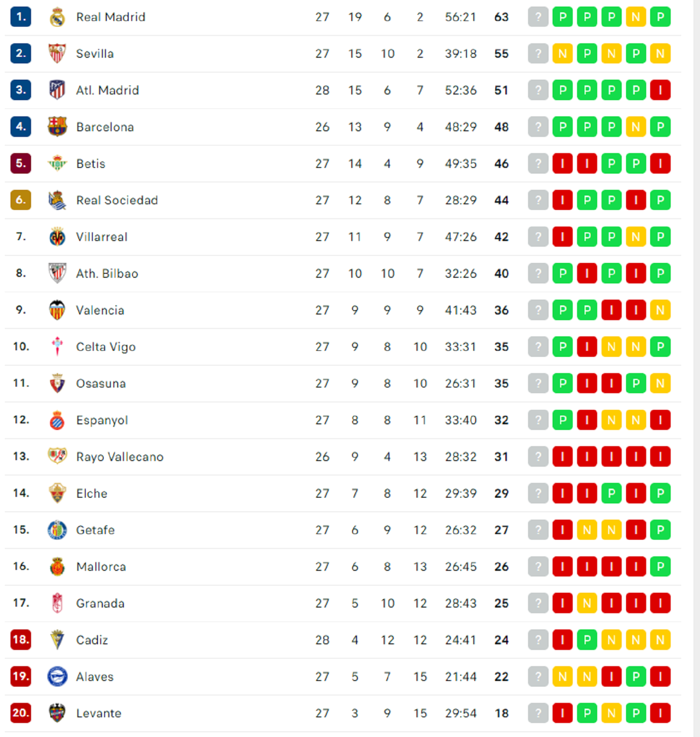Viewport: 700px width, 737px height.
Task: Click Cadiz's green win form badge
Action: pos(587,640)
